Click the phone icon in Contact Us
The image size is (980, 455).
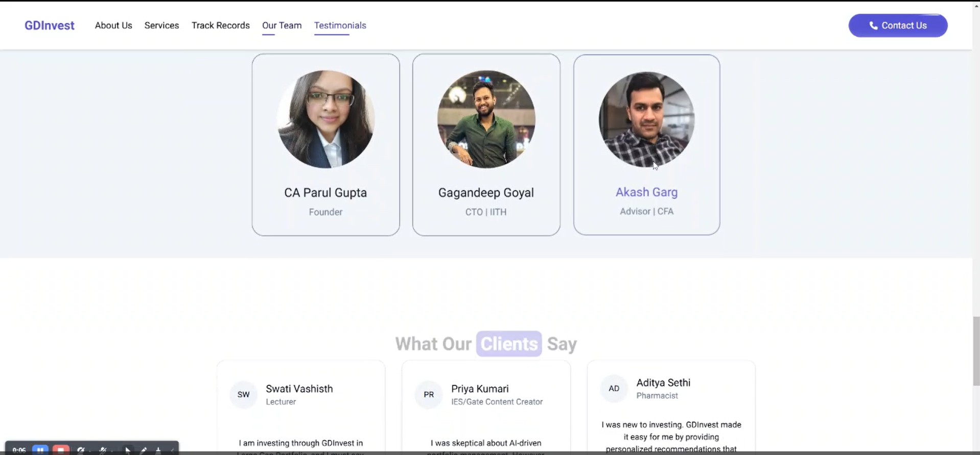click(x=873, y=26)
